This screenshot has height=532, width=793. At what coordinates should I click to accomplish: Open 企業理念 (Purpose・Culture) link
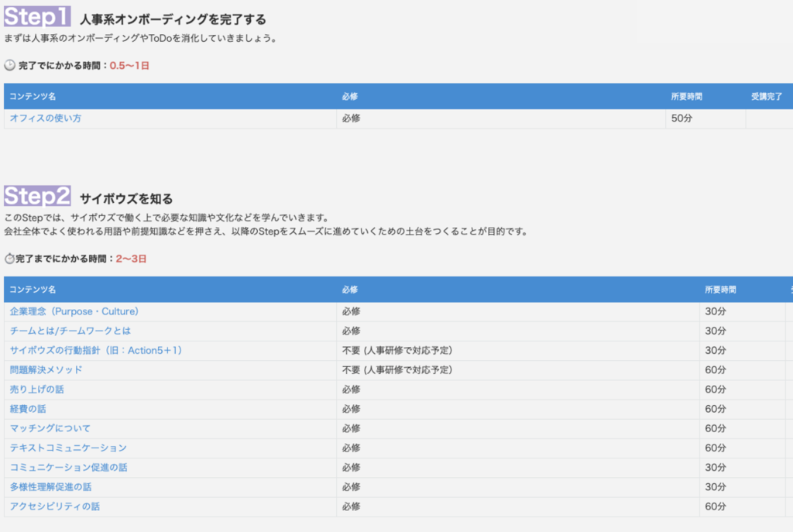tap(74, 311)
